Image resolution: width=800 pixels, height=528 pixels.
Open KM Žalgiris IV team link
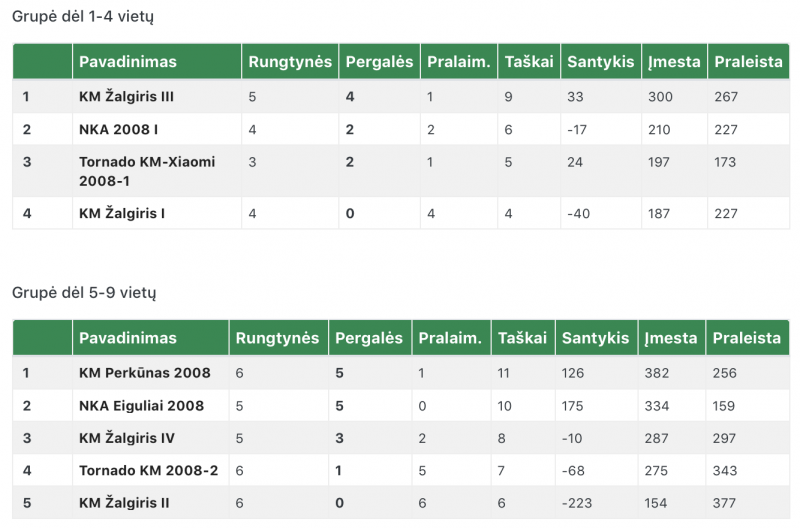tap(127, 438)
